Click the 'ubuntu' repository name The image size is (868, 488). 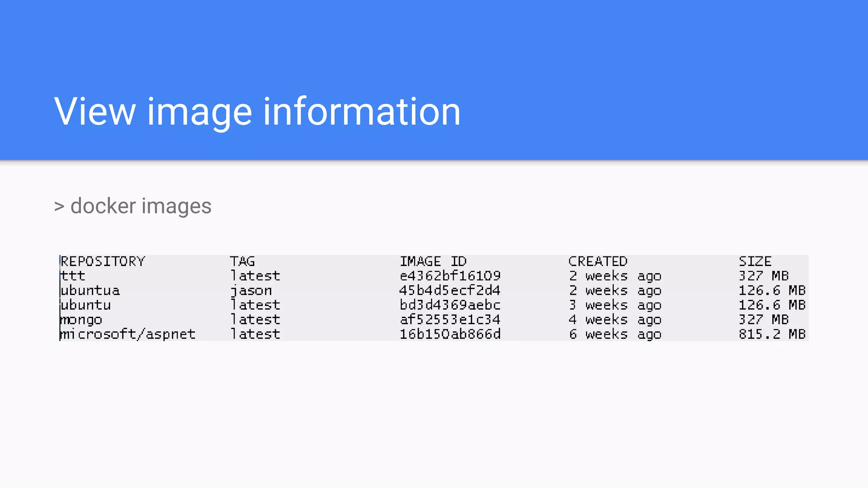(x=86, y=305)
